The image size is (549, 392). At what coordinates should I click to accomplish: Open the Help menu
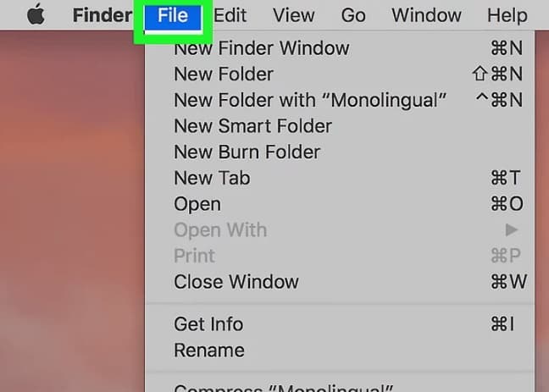pyautogui.click(x=507, y=15)
